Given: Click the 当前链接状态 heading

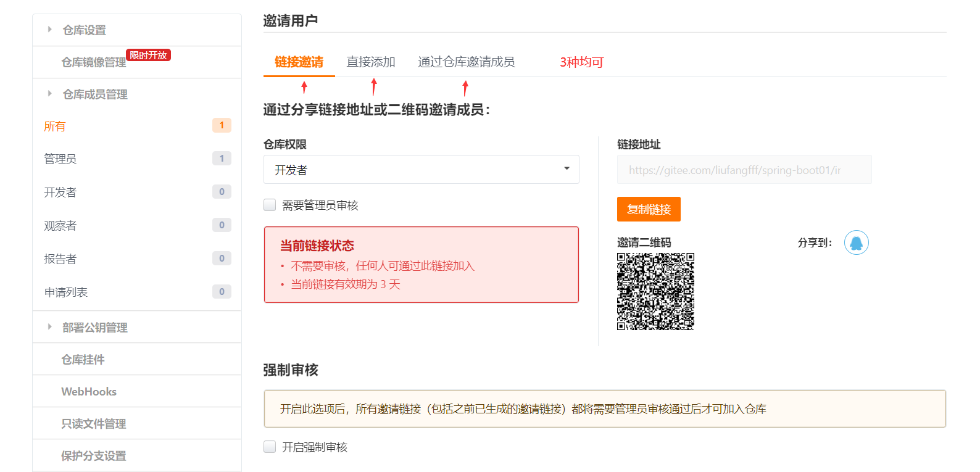Looking at the screenshot, I should tap(317, 246).
